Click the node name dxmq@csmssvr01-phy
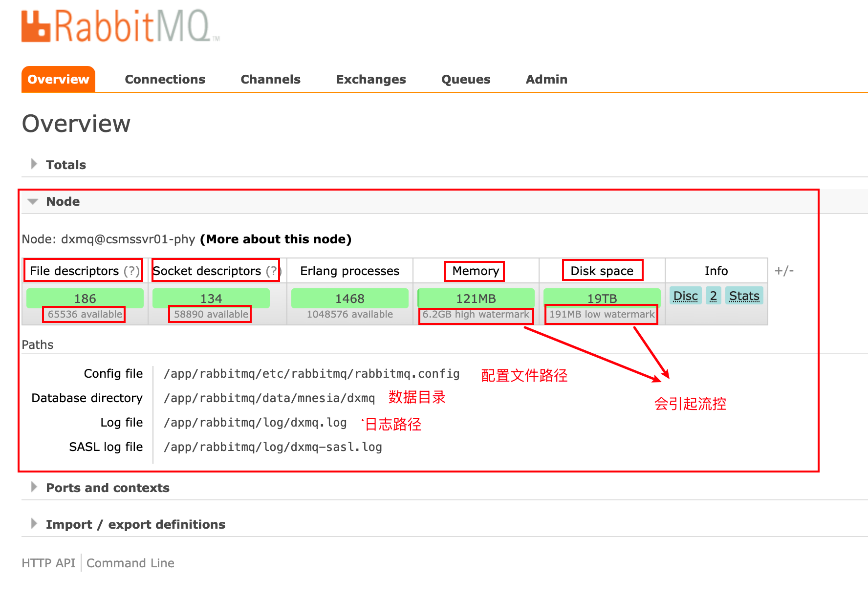 coord(128,239)
